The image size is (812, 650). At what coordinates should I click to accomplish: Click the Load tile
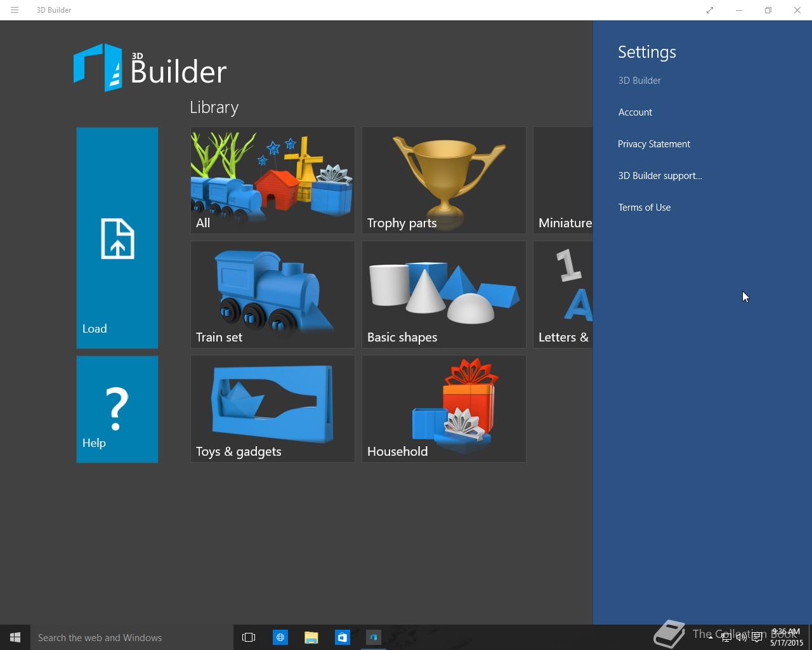click(x=117, y=238)
